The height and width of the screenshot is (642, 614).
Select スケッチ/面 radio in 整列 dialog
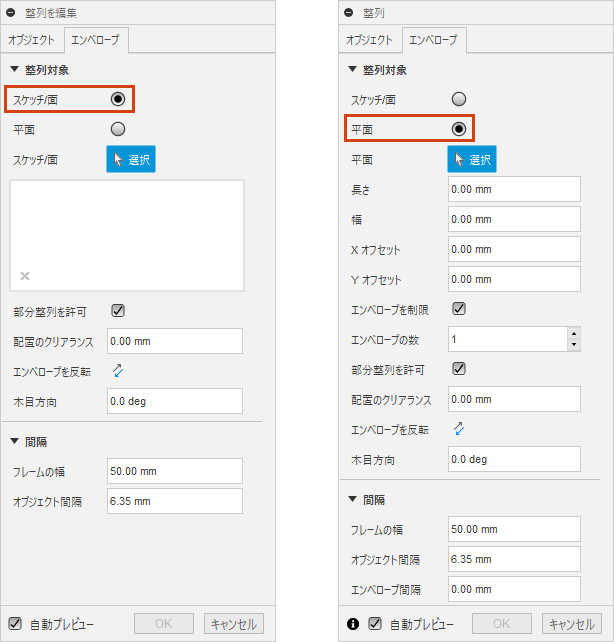(459, 99)
